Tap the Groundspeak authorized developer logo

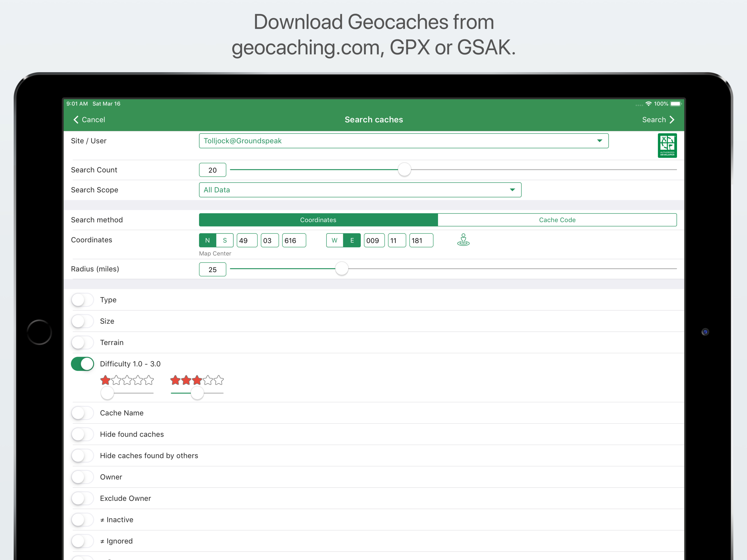click(667, 145)
